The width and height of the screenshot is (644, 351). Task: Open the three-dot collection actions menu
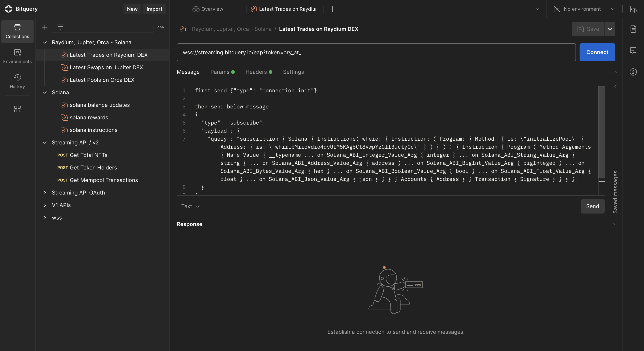click(160, 27)
